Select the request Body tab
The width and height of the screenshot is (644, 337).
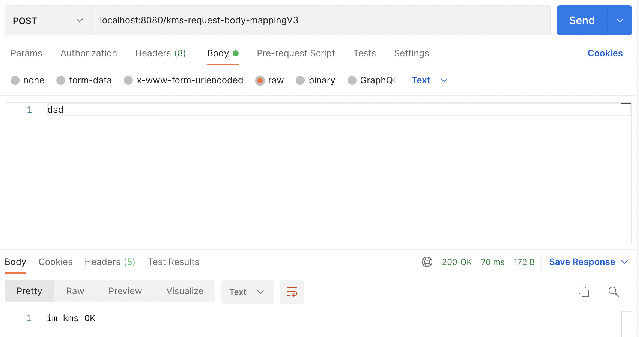223,53
